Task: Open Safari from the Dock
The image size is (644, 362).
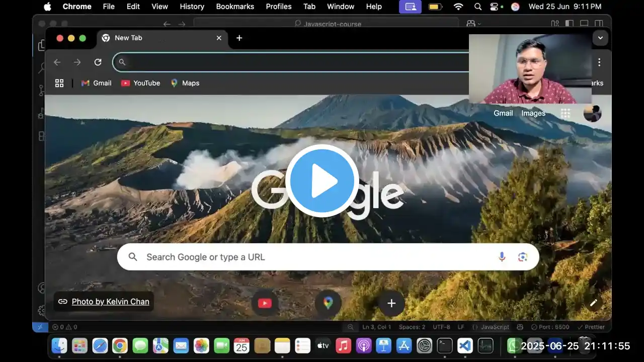Action: pyautogui.click(x=100, y=345)
